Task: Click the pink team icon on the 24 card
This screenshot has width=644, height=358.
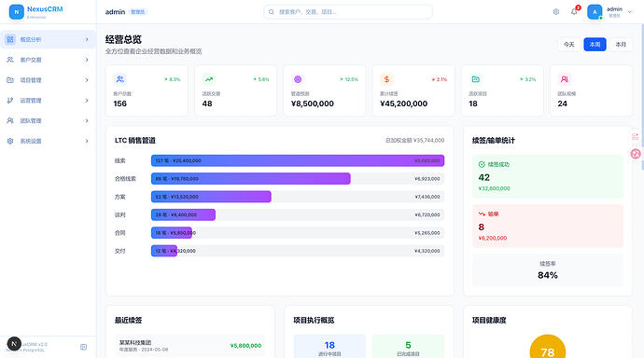Action: [565, 79]
